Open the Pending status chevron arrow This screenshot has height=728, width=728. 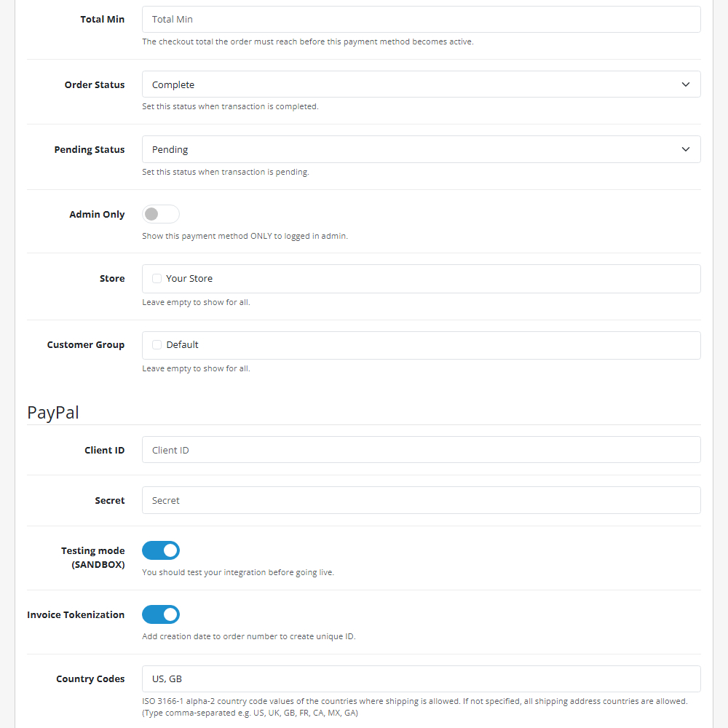tap(685, 149)
